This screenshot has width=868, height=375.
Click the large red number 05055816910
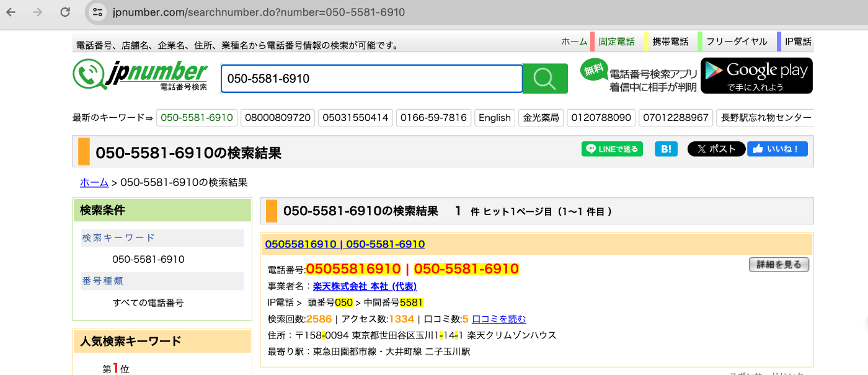pos(353,269)
